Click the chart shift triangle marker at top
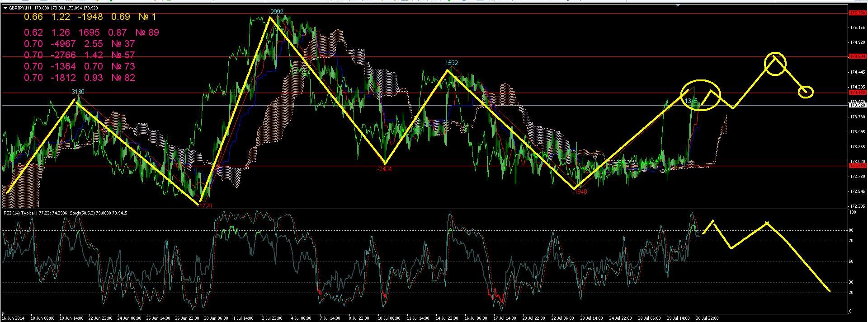This screenshot has width=868, height=322. [678, 6]
